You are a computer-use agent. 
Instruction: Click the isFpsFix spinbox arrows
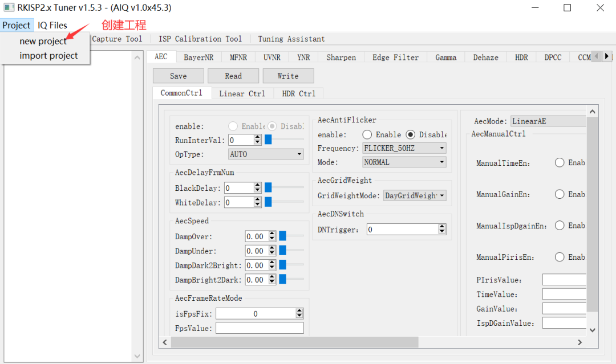click(300, 313)
